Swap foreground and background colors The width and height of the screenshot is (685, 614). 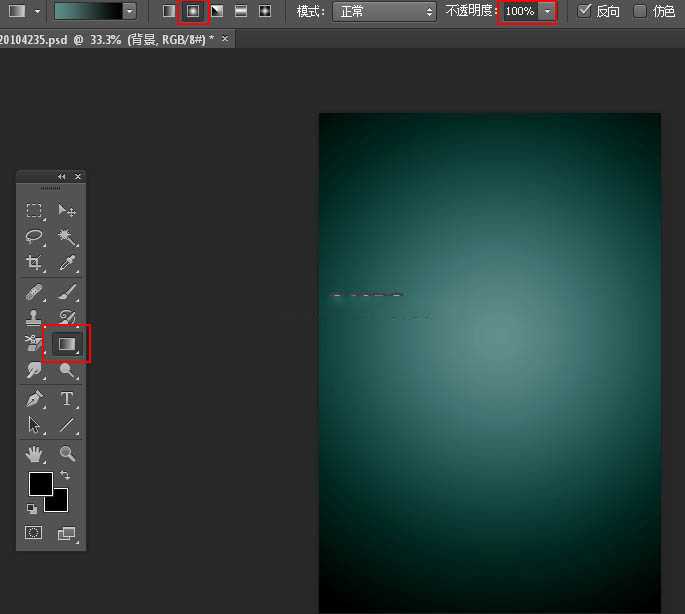[65, 475]
